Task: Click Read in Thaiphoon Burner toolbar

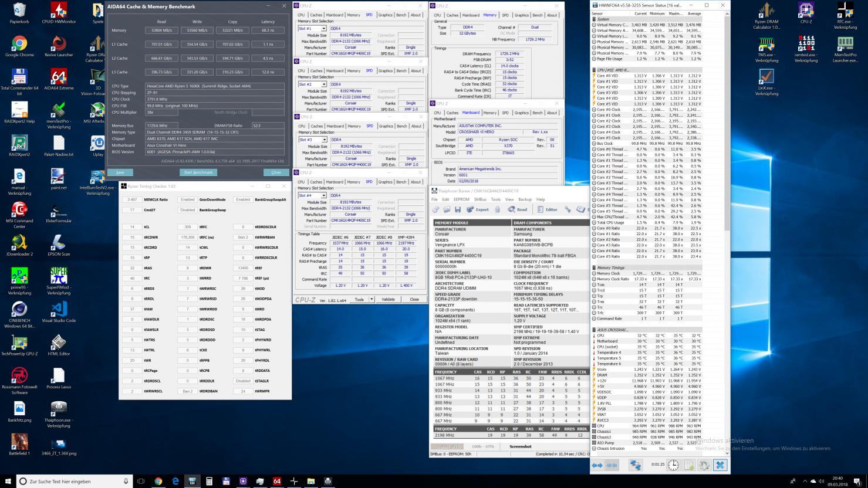Action: (x=518, y=209)
